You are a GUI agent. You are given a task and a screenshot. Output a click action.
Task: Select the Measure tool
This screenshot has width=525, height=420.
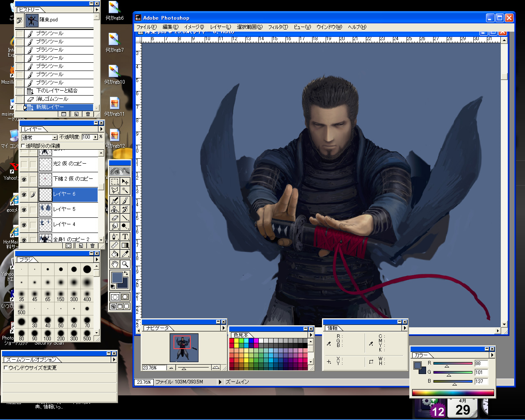pos(115,245)
